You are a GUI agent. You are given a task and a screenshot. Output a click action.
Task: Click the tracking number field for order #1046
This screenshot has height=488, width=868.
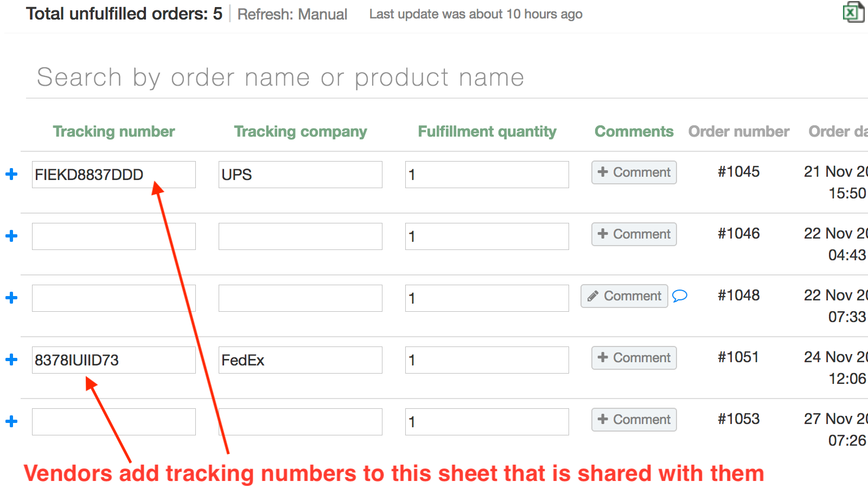(x=113, y=236)
